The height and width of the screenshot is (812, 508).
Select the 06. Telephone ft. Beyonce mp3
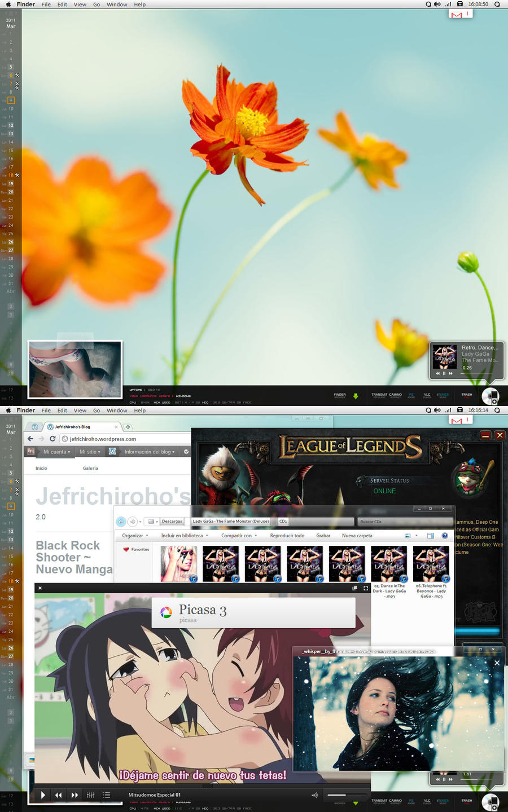431,571
